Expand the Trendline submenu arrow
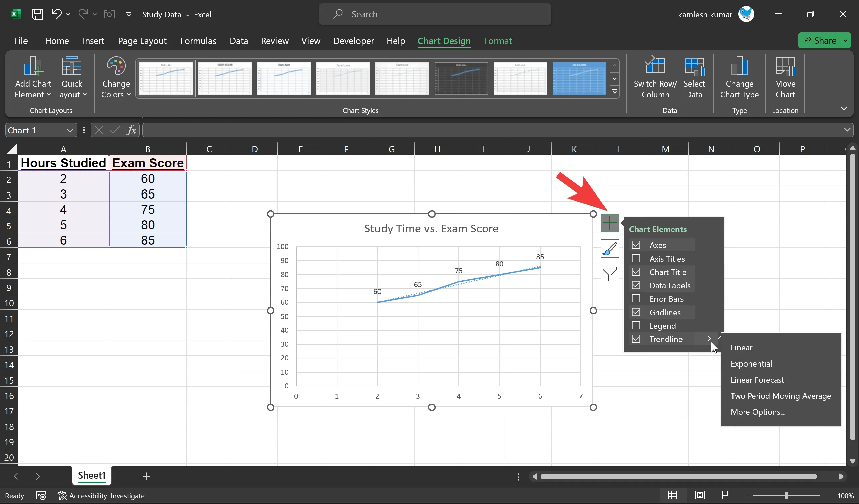The height and width of the screenshot is (504, 859). (x=709, y=339)
